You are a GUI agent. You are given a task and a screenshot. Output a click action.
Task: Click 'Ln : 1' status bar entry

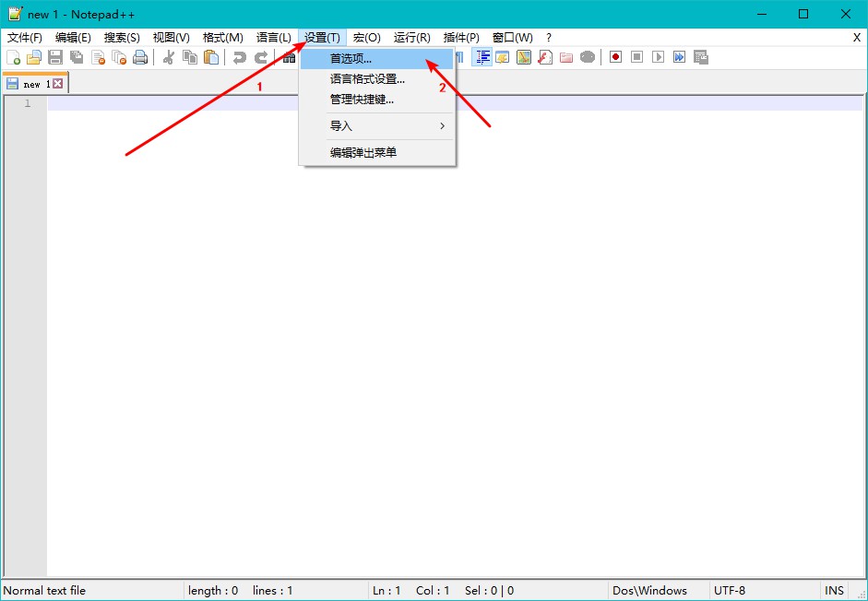[x=386, y=591]
